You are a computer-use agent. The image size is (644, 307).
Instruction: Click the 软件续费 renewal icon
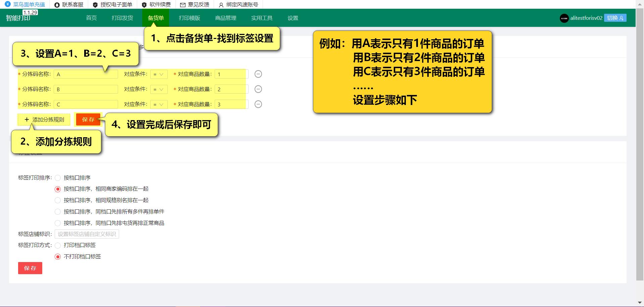pyautogui.click(x=144, y=4)
